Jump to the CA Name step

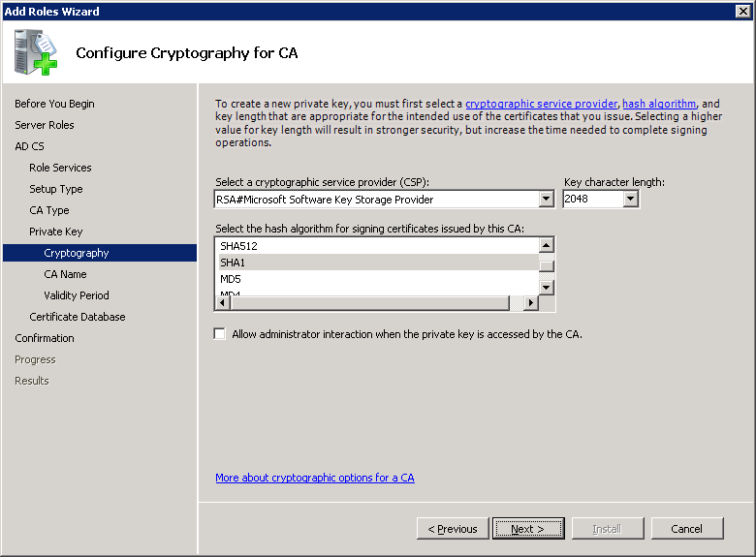(65, 274)
